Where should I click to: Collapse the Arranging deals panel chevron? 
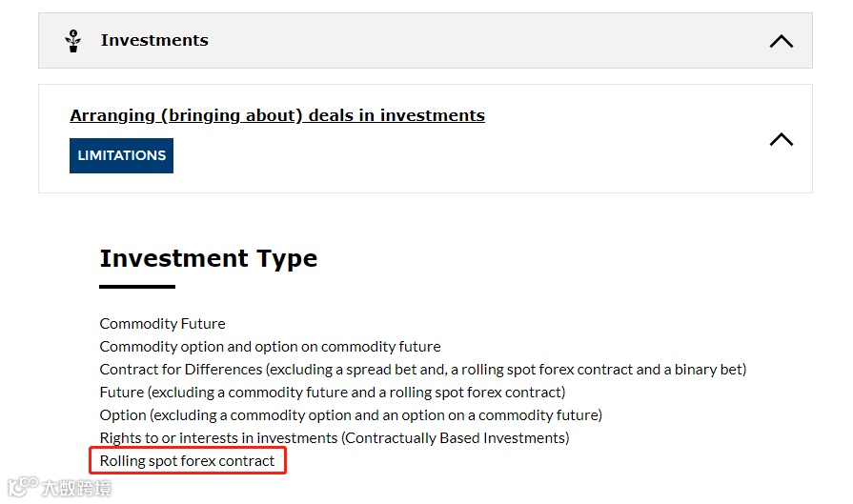coord(781,139)
